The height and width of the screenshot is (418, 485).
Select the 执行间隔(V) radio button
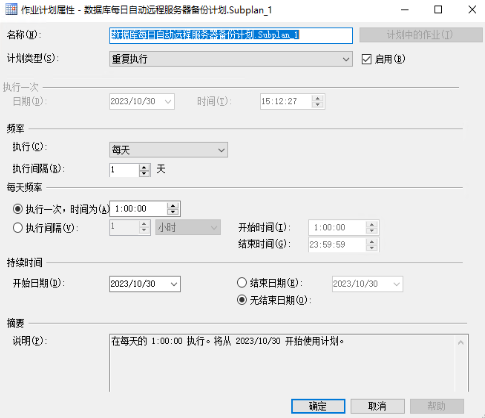[18, 228]
